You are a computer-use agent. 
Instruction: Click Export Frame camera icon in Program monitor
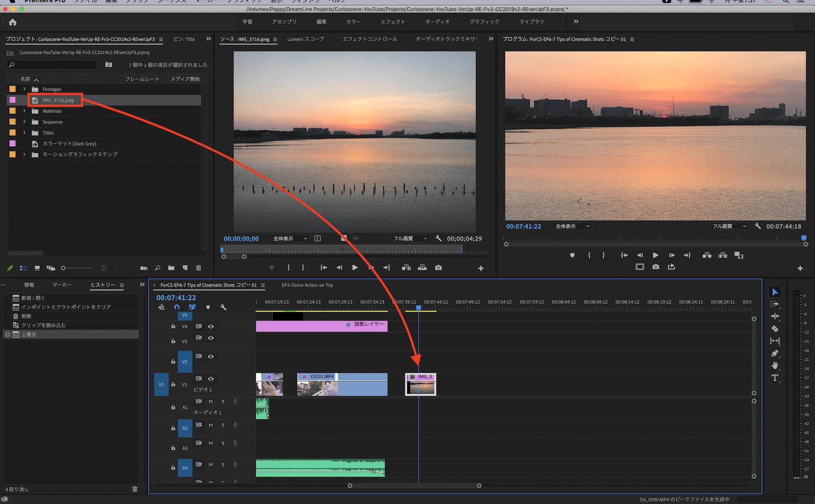[656, 267]
